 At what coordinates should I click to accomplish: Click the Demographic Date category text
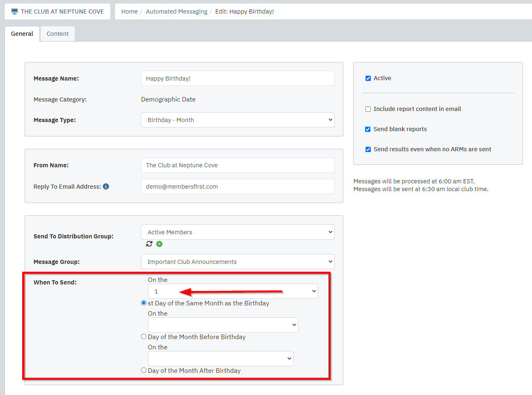pyautogui.click(x=168, y=99)
